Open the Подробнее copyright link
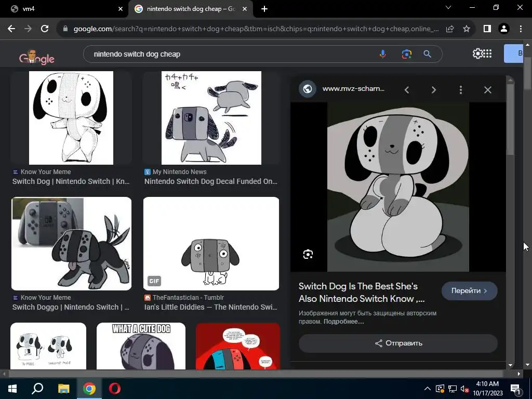The image size is (532, 399). 343,321
